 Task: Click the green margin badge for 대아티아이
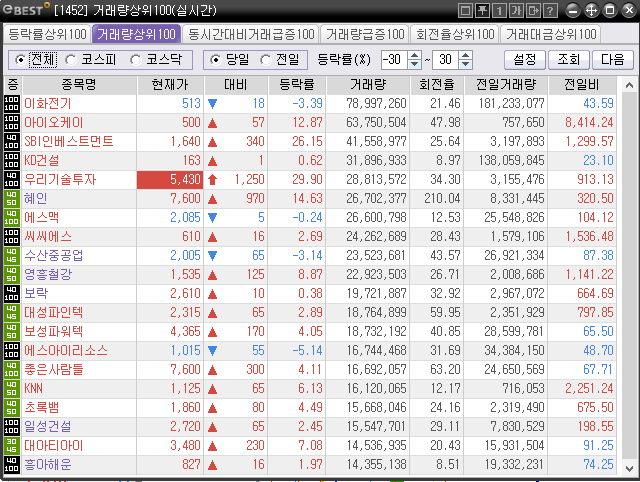11,446
